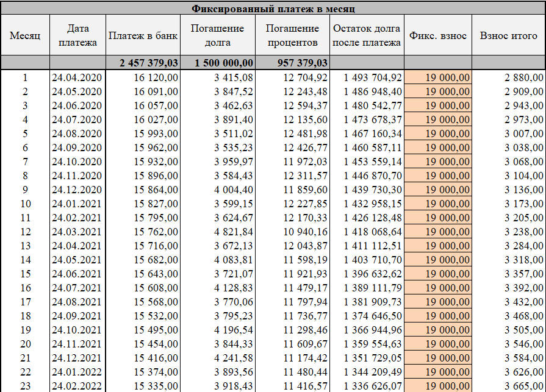
Task: Select balance cell 1 336 626,07
Action: point(367,386)
